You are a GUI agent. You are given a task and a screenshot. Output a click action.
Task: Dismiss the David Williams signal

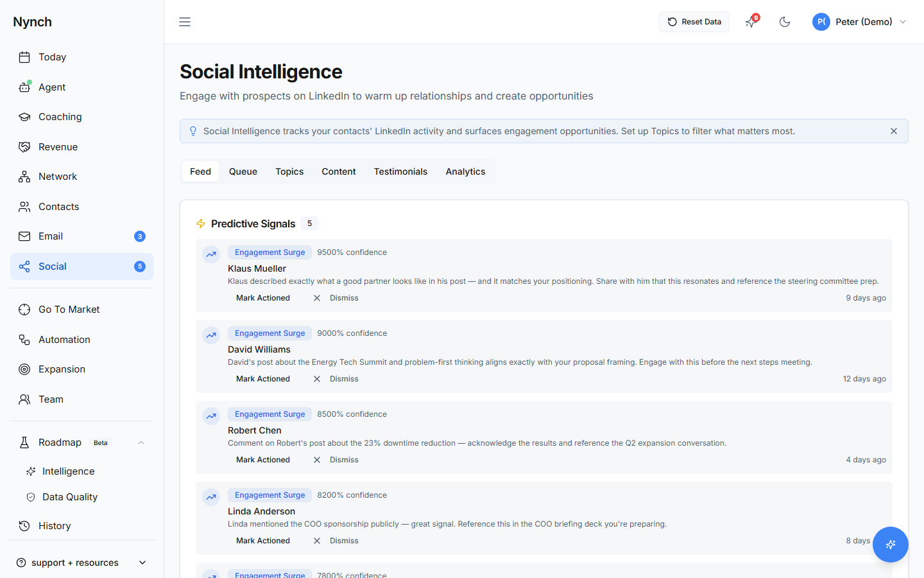point(336,379)
